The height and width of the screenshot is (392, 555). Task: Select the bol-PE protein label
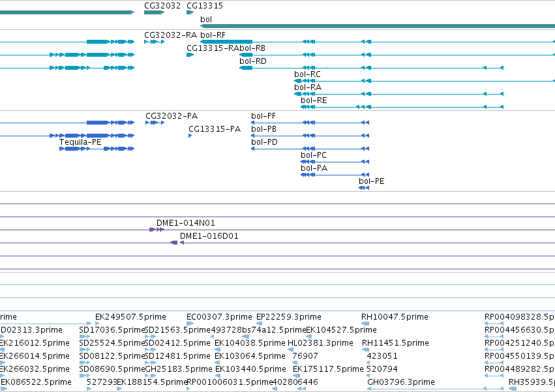tap(371, 182)
